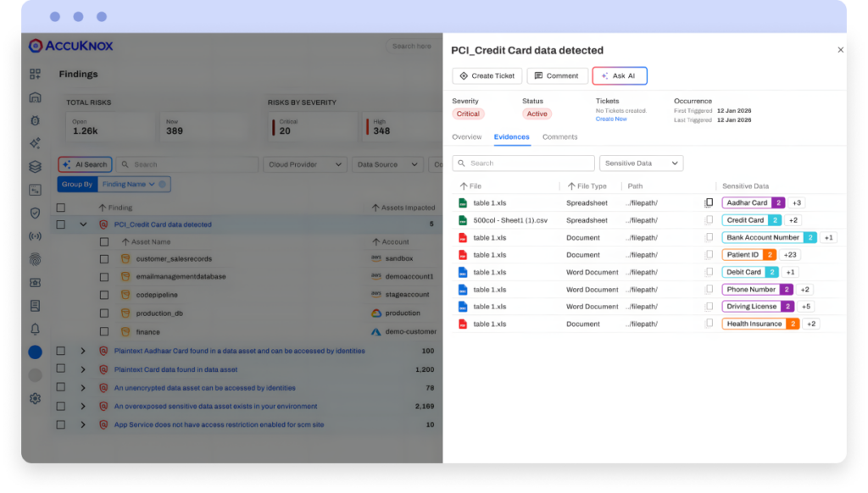Open the dashboard grid icon in sidebar
Screen dimensions: 868x493
point(35,75)
